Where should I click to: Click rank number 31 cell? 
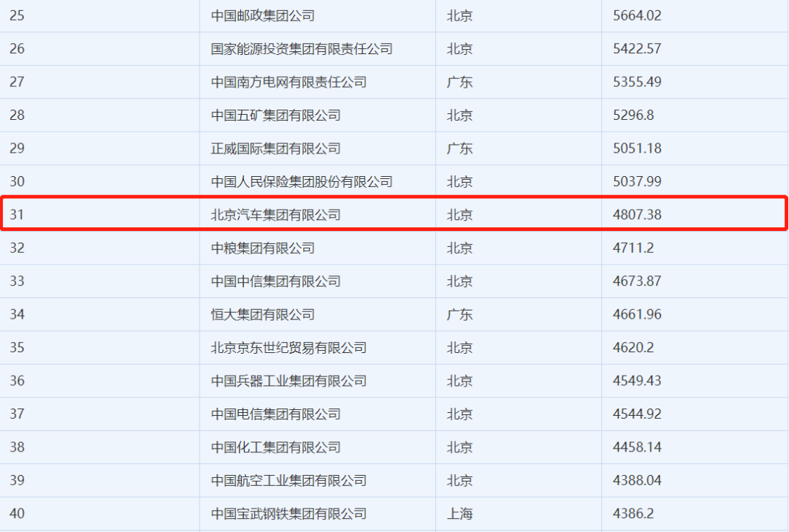pos(17,215)
